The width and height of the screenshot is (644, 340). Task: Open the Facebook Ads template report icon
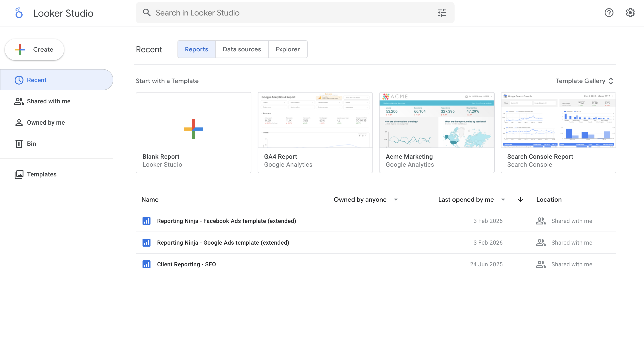147,221
